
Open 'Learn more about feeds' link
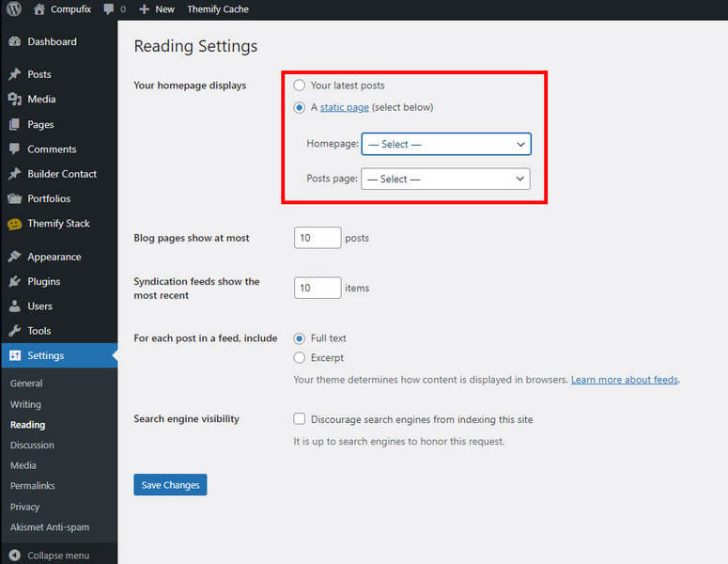625,380
